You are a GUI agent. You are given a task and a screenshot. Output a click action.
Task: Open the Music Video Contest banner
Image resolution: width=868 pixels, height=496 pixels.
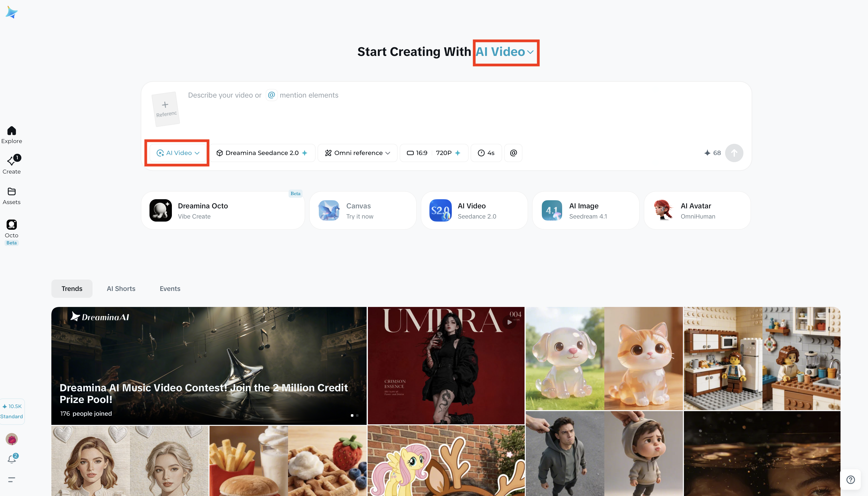209,366
